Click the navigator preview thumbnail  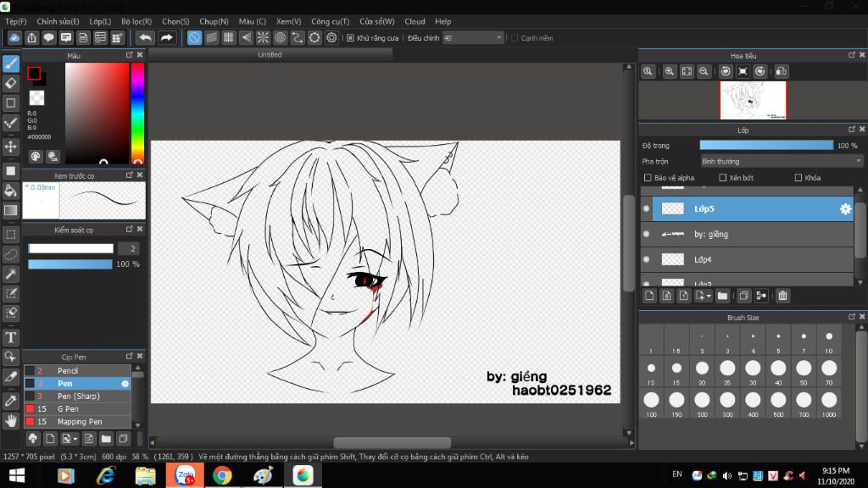[753, 100]
